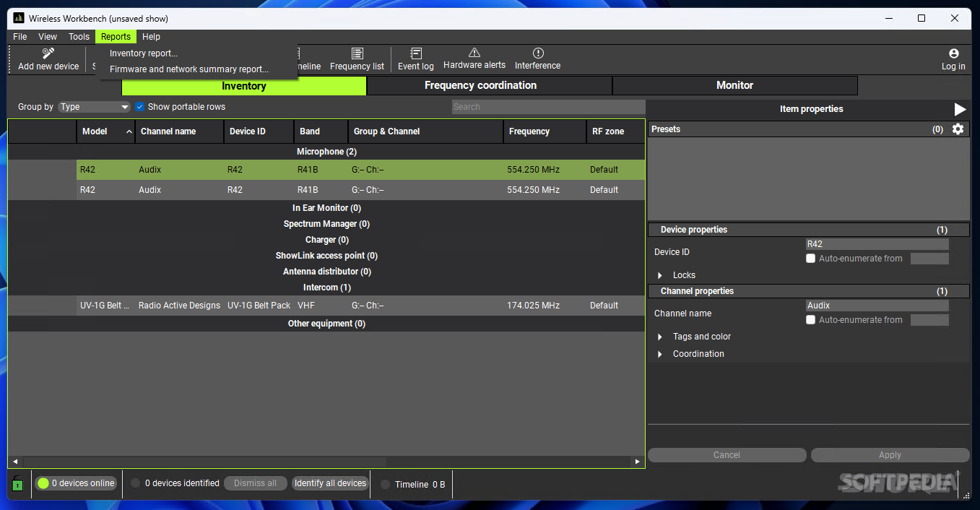Click the Frequency column header
Viewport: 980px width, 510px height.
[x=545, y=131]
